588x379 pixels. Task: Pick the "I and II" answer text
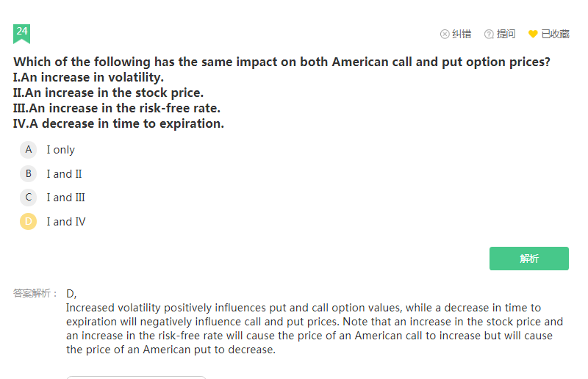click(65, 174)
